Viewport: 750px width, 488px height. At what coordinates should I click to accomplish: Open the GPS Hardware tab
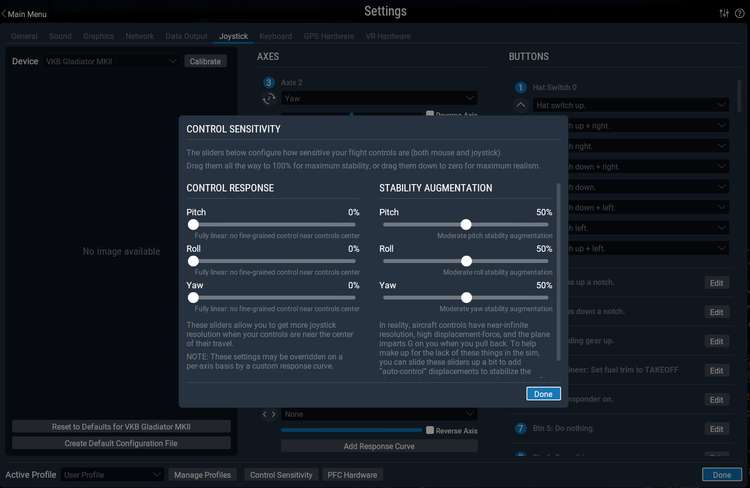(329, 36)
